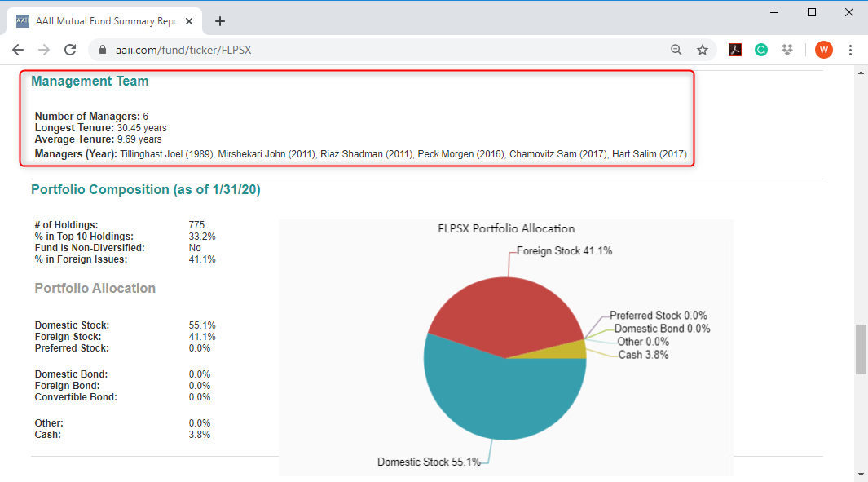868x482 pixels.
Task: Click the scrollbar down arrow
Action: click(x=861, y=475)
